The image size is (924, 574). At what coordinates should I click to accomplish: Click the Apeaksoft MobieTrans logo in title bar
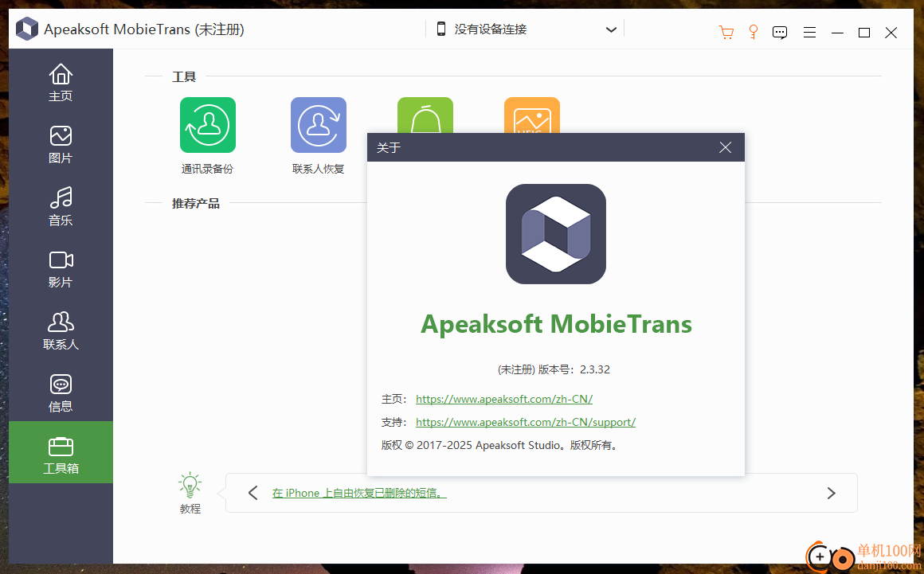26,29
